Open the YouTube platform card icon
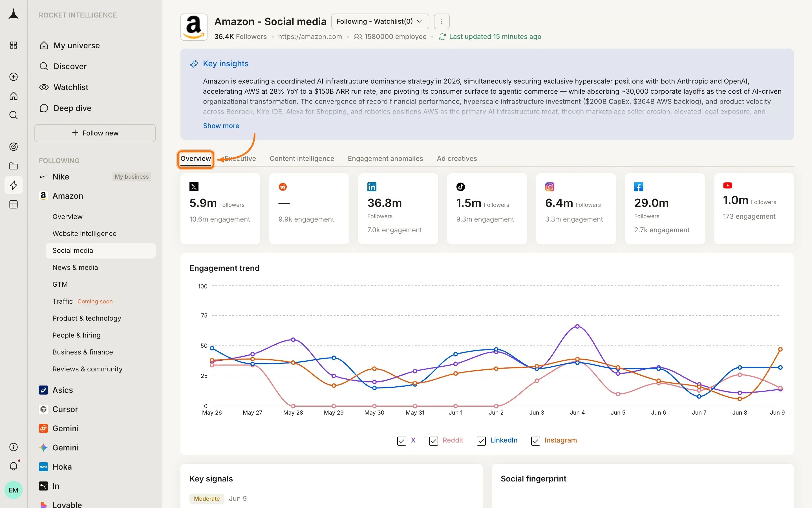 pos(727,185)
